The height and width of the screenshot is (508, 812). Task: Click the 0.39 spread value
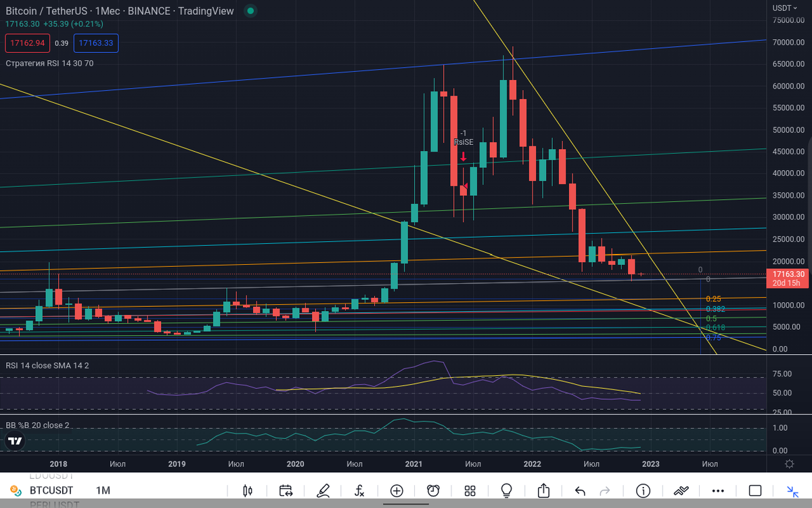click(62, 43)
